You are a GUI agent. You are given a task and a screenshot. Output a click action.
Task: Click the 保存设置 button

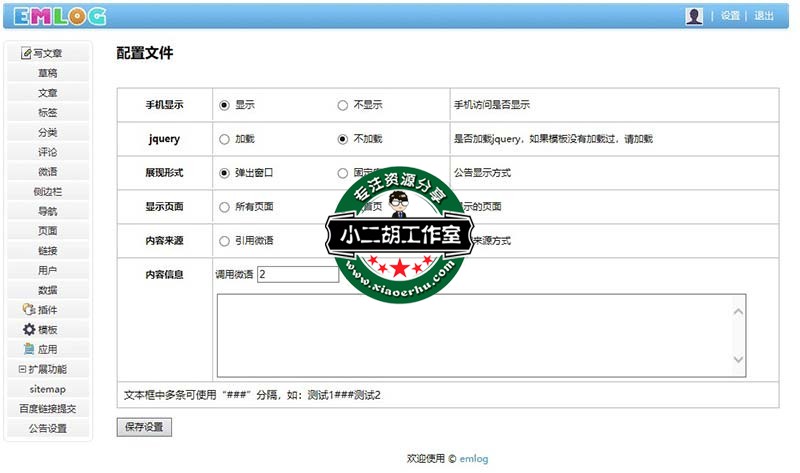pyautogui.click(x=144, y=427)
